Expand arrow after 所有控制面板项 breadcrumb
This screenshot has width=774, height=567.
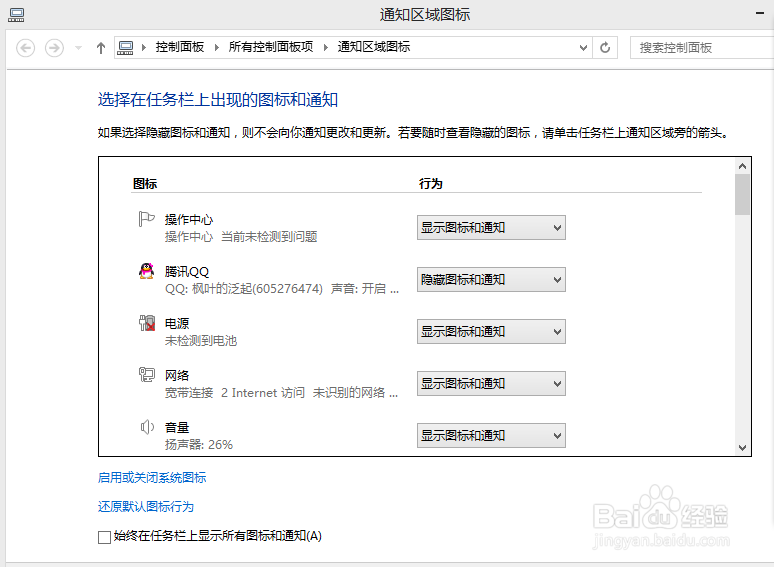pyautogui.click(x=325, y=47)
